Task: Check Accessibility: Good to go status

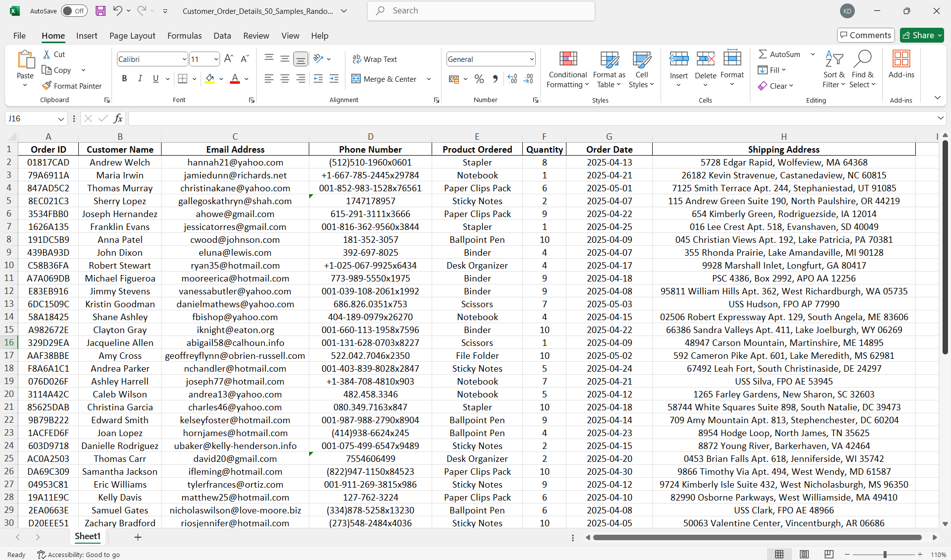Action: tap(79, 555)
